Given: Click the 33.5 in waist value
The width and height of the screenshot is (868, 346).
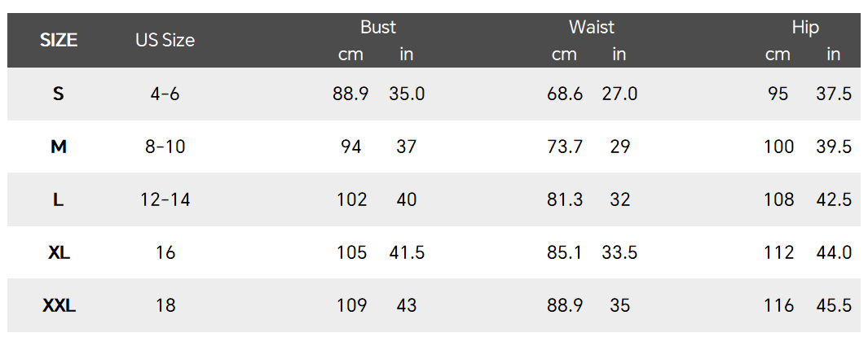Looking at the screenshot, I should pyautogui.click(x=619, y=252).
